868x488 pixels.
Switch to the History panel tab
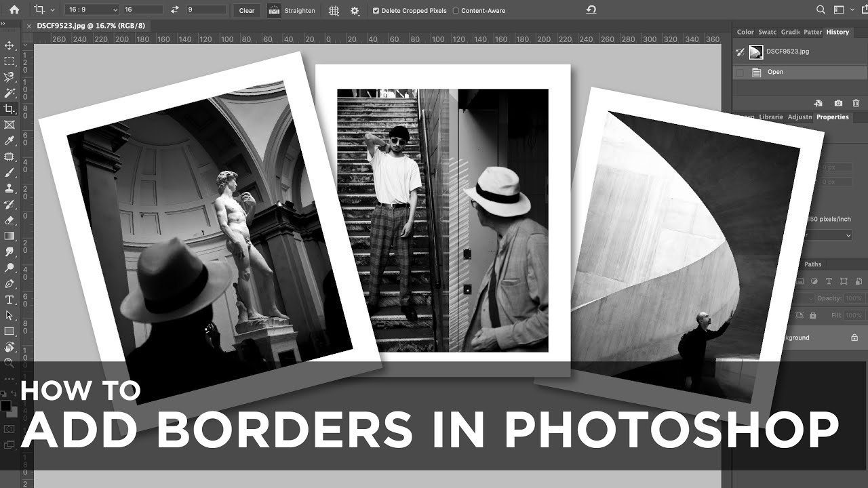pos(837,32)
